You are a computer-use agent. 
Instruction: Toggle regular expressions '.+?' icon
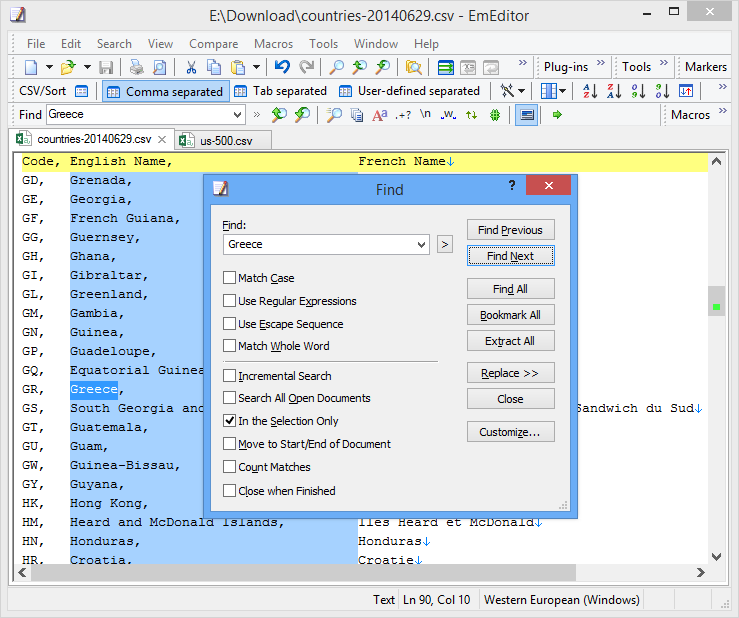click(x=403, y=115)
